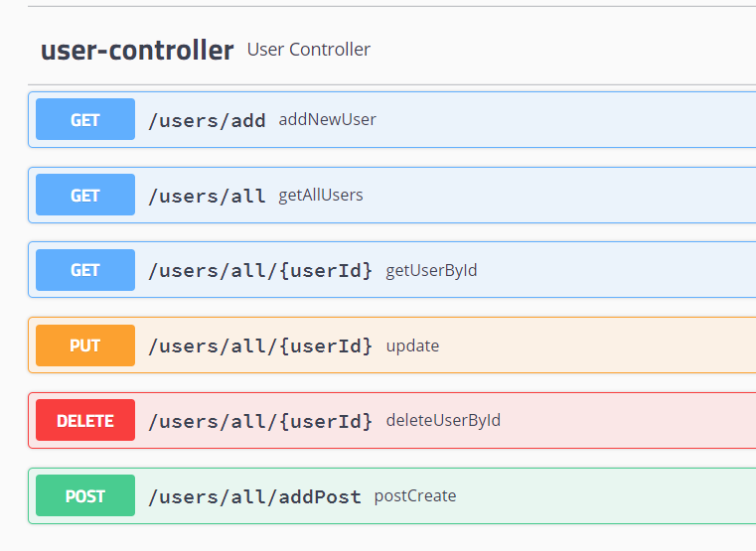Click the GET badge for /users/all
The height and width of the screenshot is (551, 756).
(85, 196)
